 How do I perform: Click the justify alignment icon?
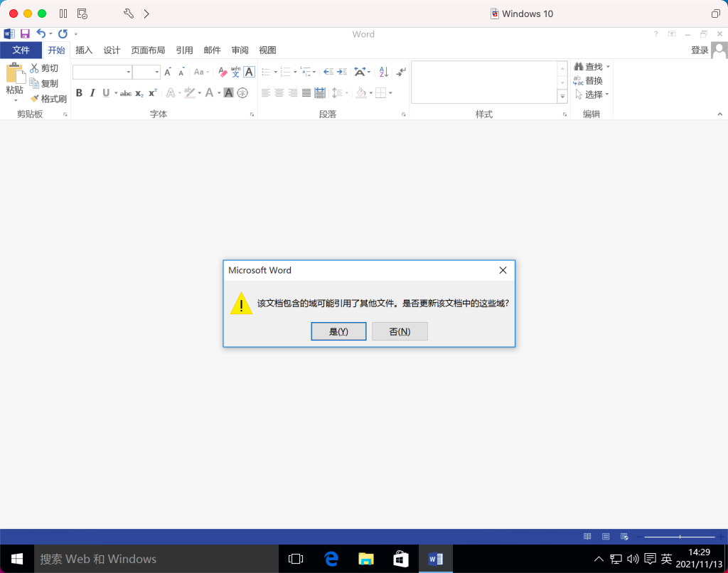[x=306, y=93]
